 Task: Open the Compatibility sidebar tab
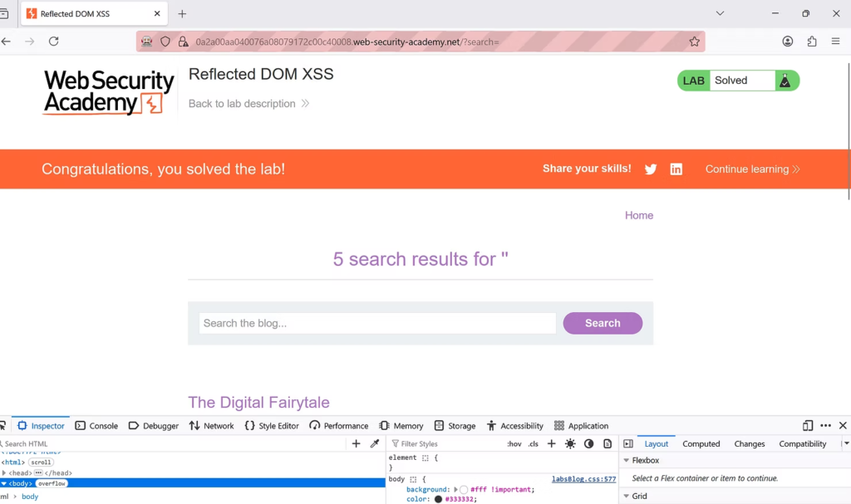pos(803,443)
